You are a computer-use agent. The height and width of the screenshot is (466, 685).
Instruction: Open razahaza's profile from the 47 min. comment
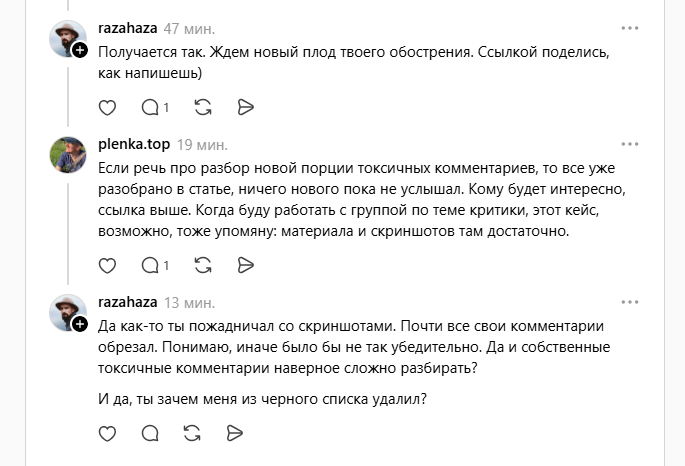pyautogui.click(x=128, y=28)
